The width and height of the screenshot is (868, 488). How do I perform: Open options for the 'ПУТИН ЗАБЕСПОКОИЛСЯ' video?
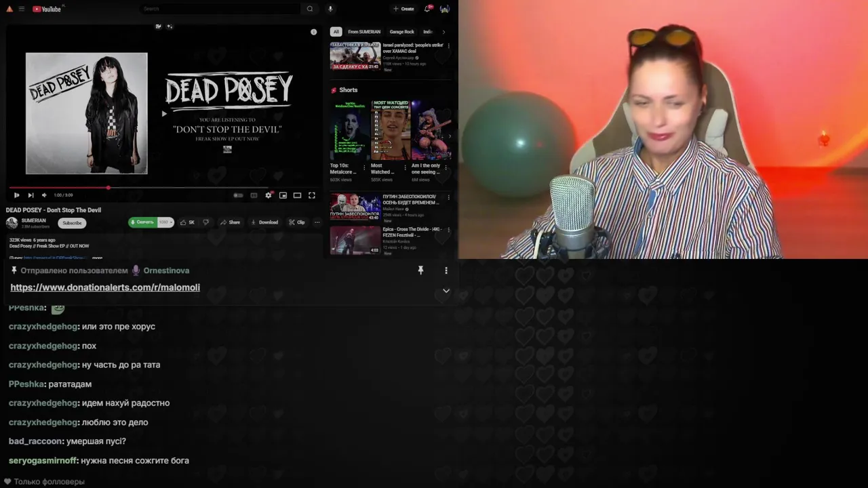(449, 197)
